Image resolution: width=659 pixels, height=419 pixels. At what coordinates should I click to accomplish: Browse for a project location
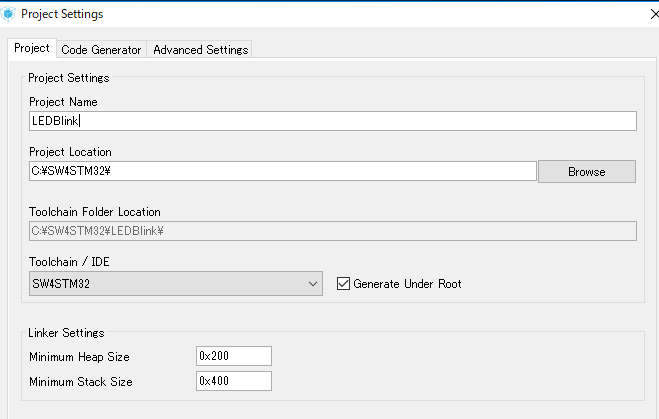point(587,171)
